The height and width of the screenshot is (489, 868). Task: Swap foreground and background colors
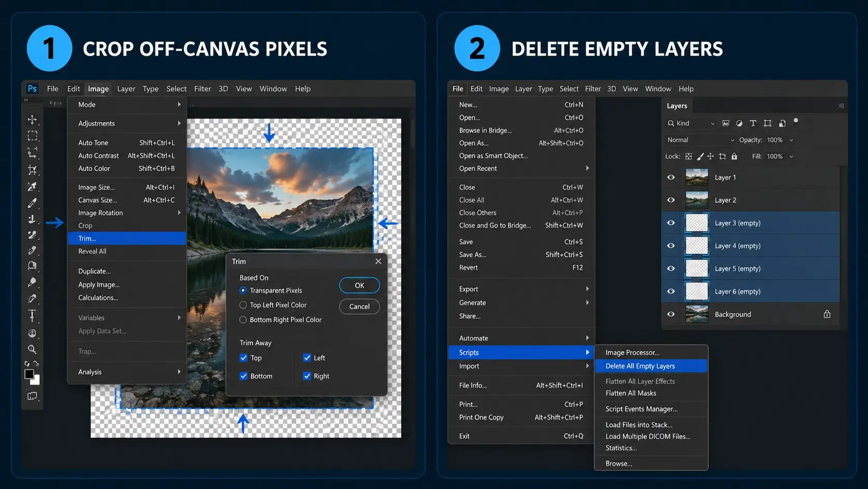(x=36, y=363)
